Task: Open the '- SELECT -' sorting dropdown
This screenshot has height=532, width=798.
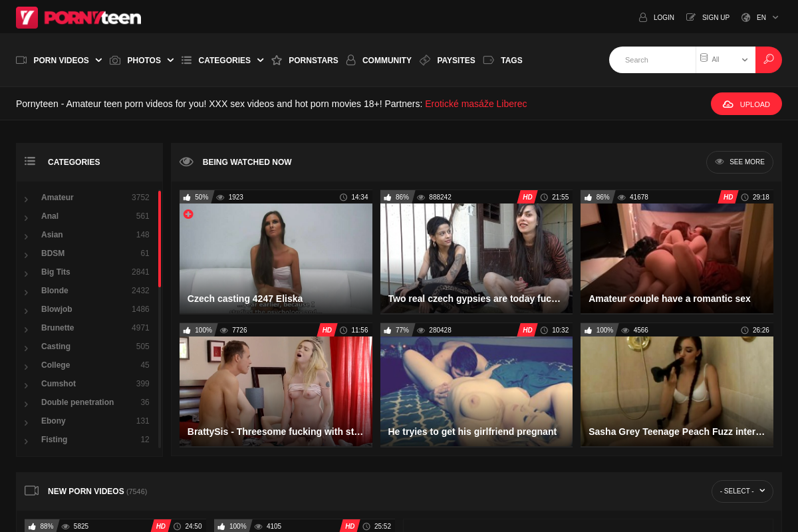Action: click(742, 491)
